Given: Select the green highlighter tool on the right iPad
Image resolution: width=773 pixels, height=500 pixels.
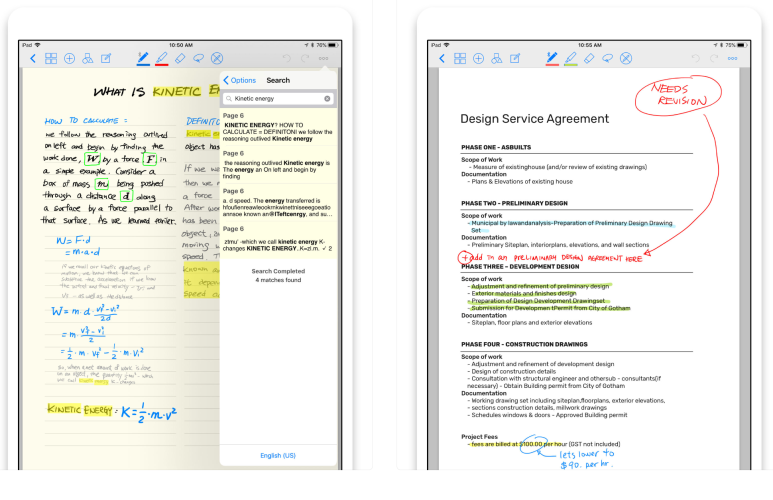Looking at the screenshot, I should (x=571, y=59).
